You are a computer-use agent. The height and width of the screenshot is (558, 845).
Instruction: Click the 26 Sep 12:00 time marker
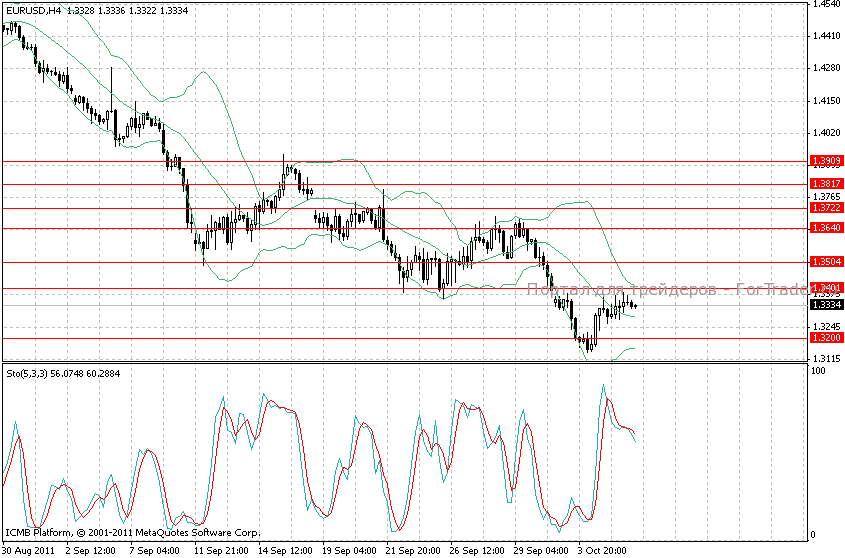point(476,550)
